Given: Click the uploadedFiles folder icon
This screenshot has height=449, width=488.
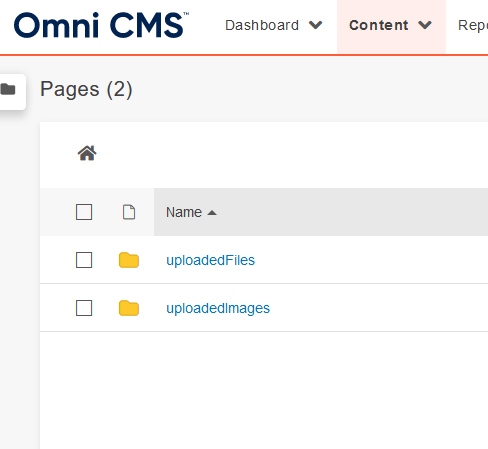Looking at the screenshot, I should (x=129, y=260).
